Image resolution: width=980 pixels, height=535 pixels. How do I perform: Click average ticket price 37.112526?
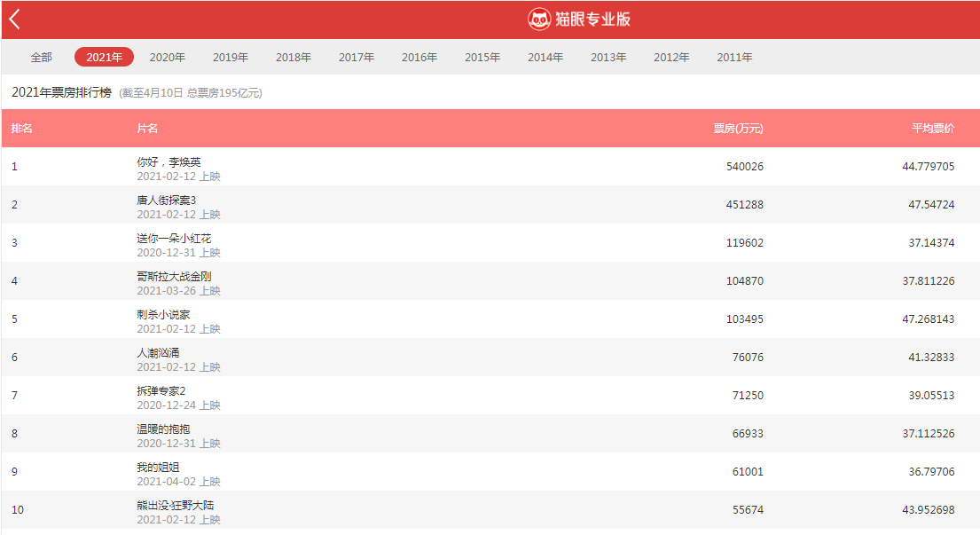coord(929,433)
